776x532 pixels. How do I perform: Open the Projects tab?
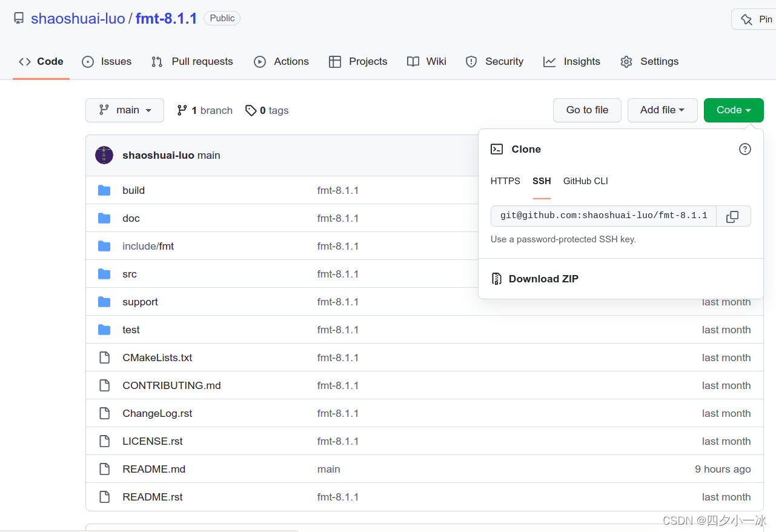click(358, 61)
